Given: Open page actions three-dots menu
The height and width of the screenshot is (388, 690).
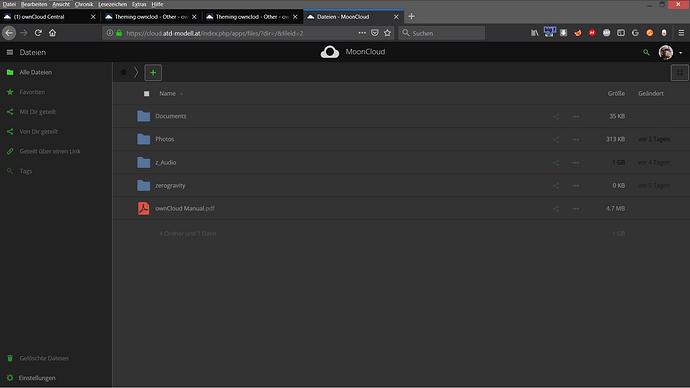Looking at the screenshot, I should 362,33.
